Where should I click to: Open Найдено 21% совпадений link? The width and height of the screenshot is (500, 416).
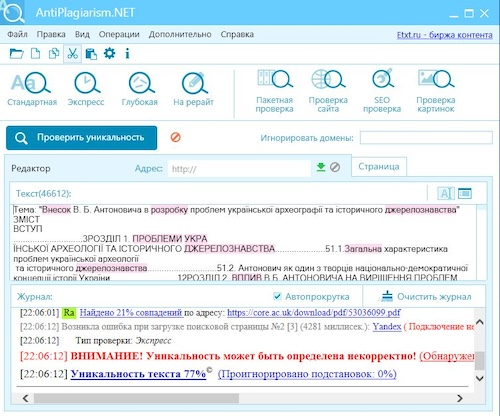coord(131,313)
